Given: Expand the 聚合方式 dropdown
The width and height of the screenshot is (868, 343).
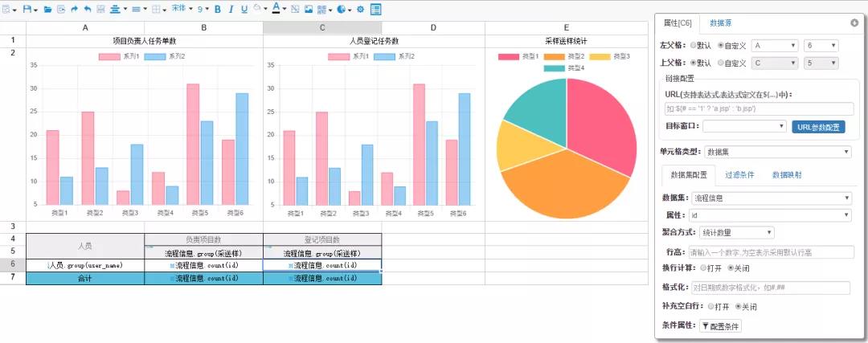Looking at the screenshot, I should click(735, 232).
